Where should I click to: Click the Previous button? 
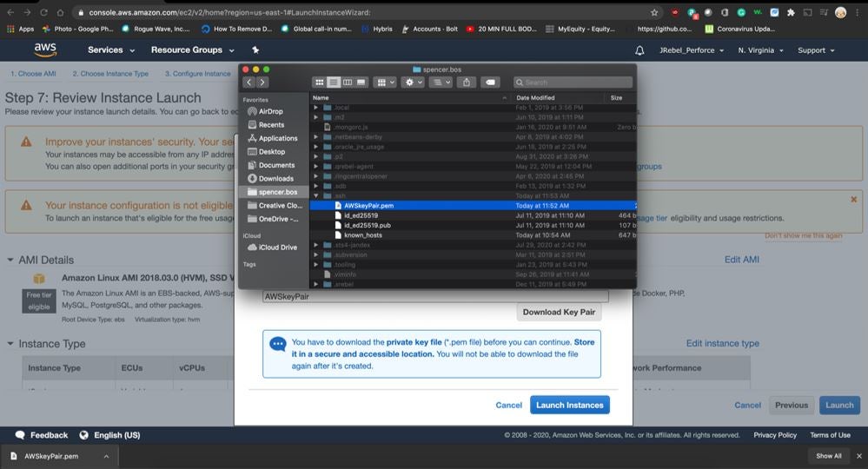(791, 405)
